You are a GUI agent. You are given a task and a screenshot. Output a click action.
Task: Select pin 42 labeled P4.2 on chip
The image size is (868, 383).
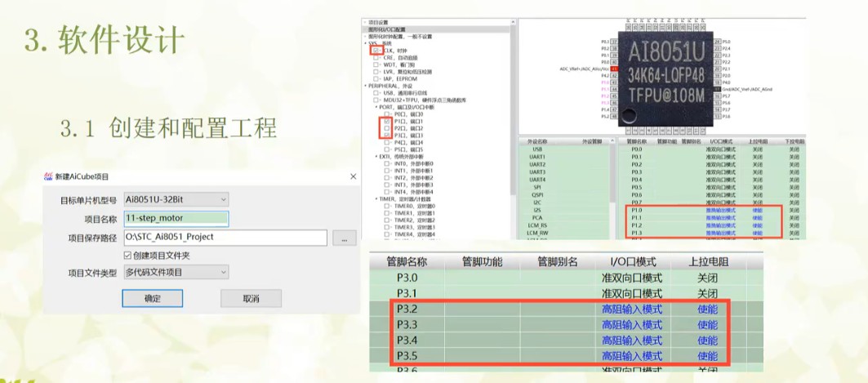click(614, 75)
